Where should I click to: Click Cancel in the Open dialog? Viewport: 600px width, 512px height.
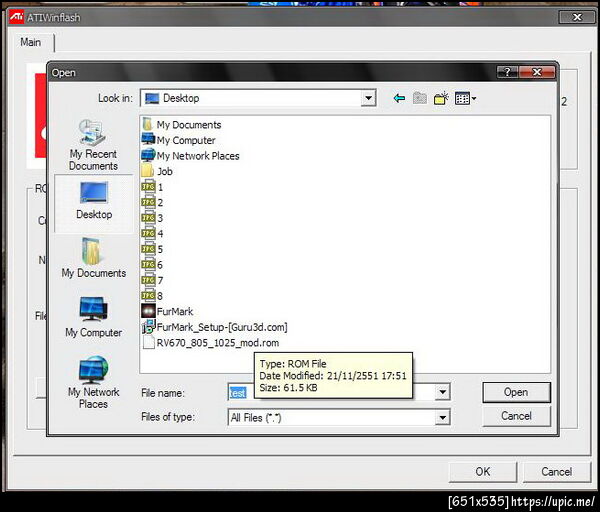pos(516,416)
